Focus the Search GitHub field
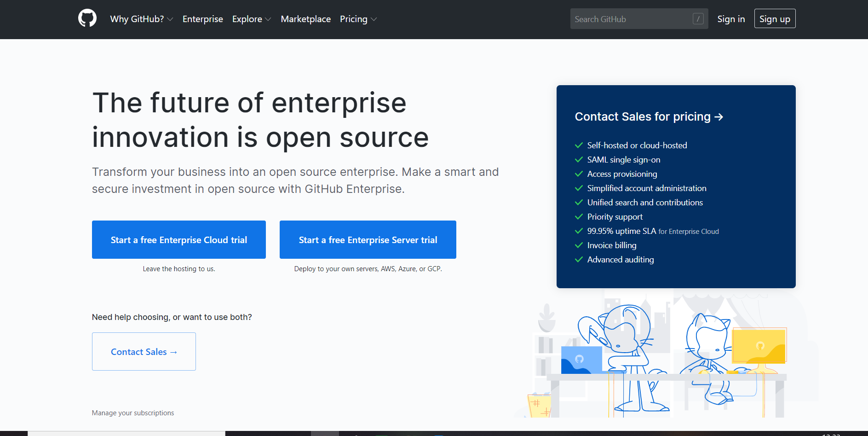Screen dimensions: 868x436 coord(639,19)
